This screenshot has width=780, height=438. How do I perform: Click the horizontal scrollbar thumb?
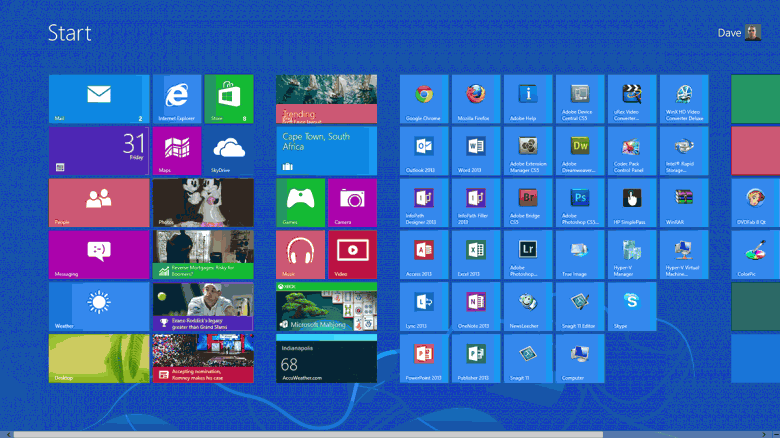coord(308,435)
